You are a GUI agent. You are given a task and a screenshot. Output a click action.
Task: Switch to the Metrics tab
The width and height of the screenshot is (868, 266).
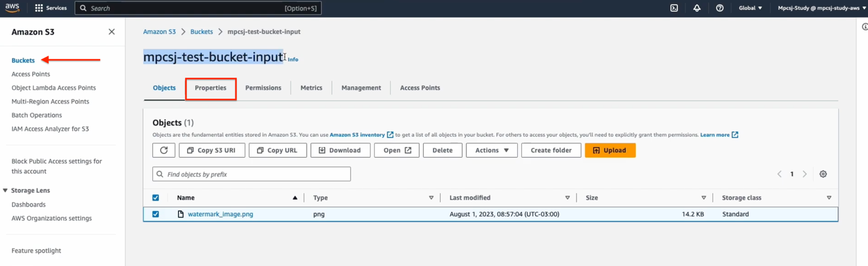click(x=311, y=88)
